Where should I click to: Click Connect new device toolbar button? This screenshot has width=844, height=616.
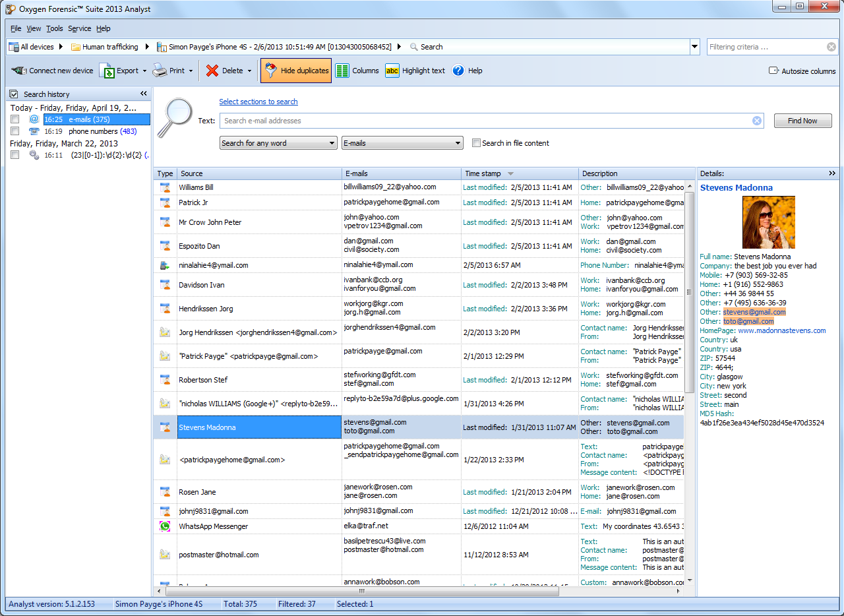click(53, 71)
